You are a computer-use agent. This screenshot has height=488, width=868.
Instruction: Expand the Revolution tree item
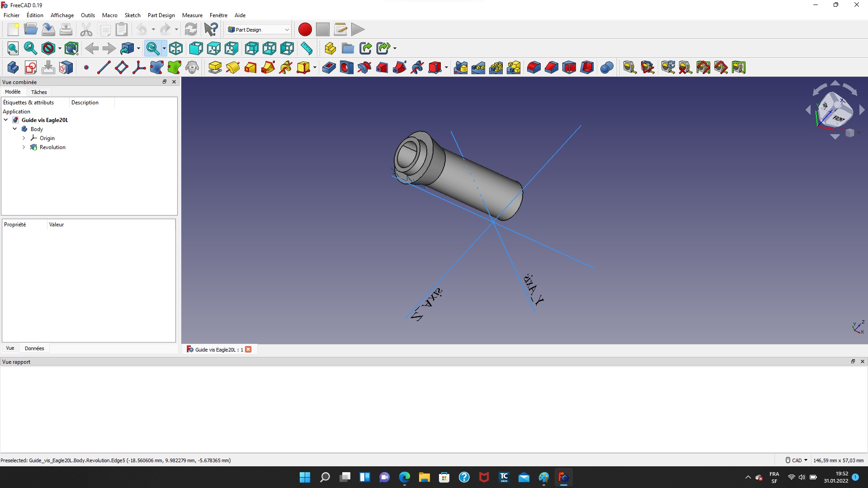(x=24, y=147)
